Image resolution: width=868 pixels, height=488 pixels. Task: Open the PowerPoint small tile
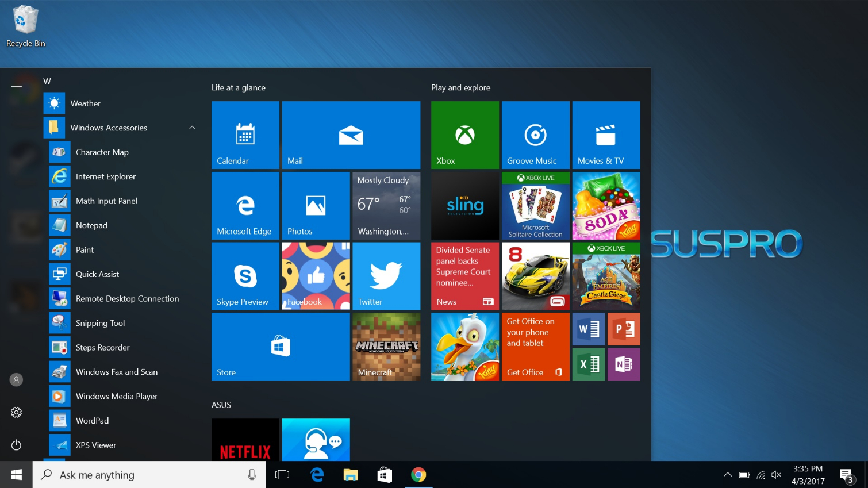click(624, 329)
